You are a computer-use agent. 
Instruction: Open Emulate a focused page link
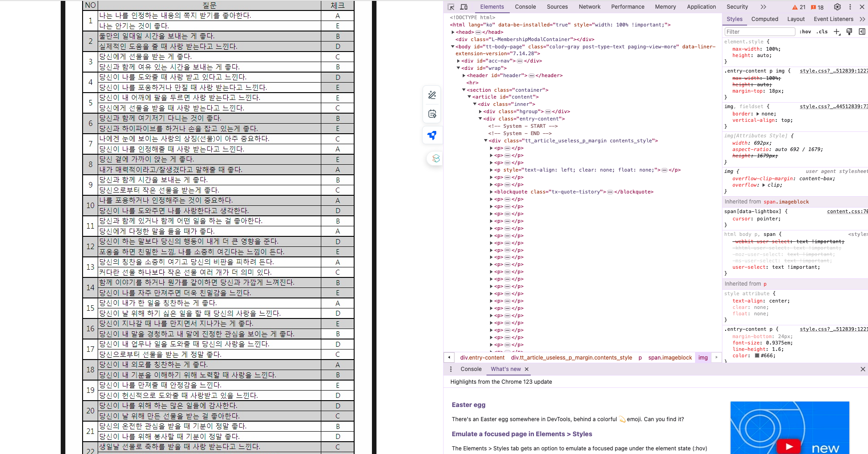(x=522, y=434)
